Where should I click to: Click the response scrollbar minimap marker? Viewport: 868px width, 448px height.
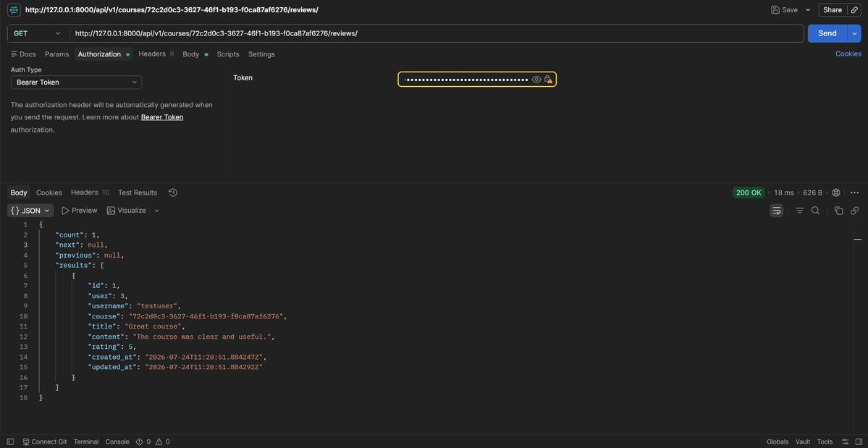[857, 240]
